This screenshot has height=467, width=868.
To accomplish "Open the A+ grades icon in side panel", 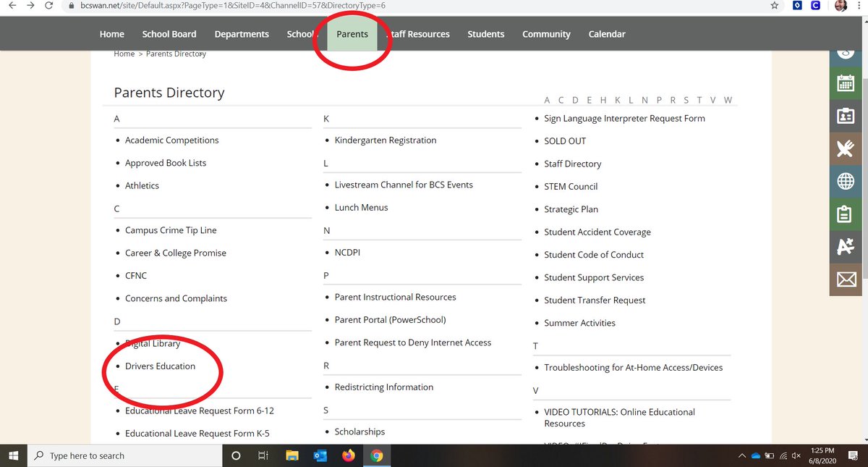I will [845, 247].
